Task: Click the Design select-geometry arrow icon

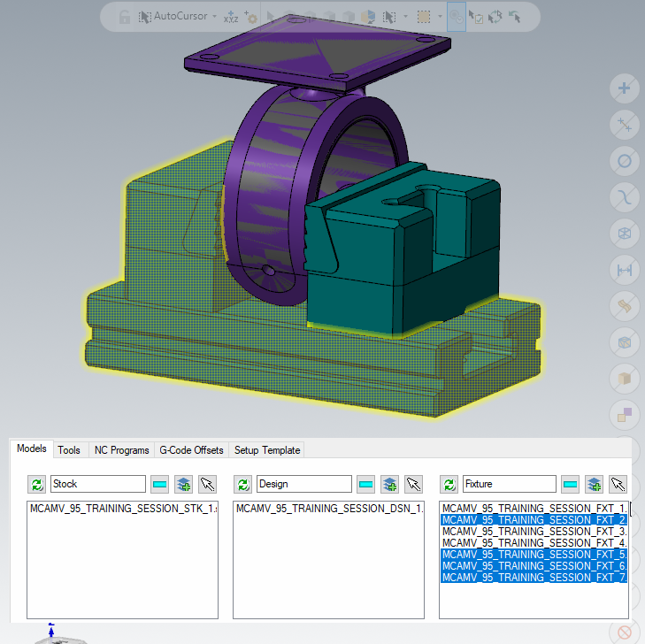Action: [x=413, y=484]
